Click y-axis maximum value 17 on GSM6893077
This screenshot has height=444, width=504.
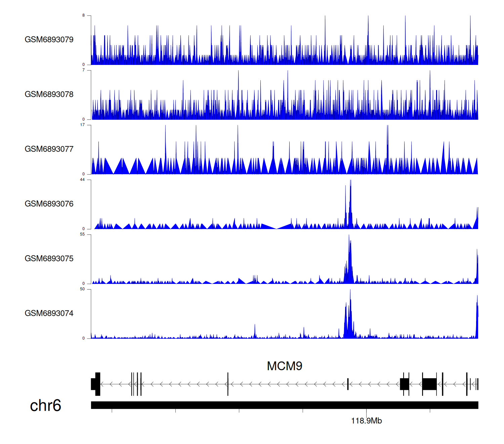[x=82, y=125]
